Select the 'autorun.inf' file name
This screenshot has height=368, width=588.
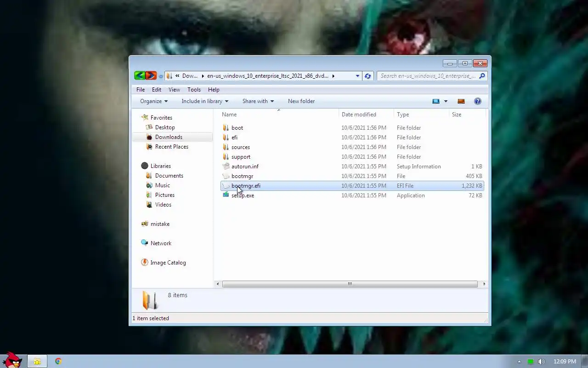pos(245,167)
